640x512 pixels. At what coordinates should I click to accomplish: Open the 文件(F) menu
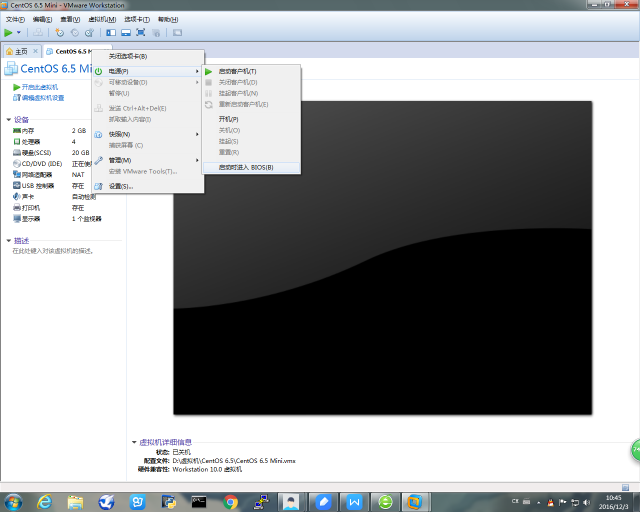click(x=15, y=19)
